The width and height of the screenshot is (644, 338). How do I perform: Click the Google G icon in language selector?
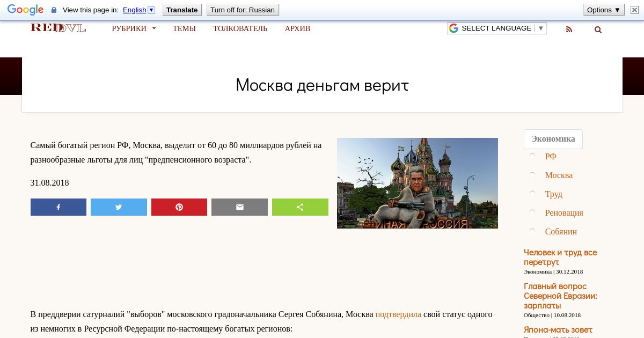[x=454, y=28]
